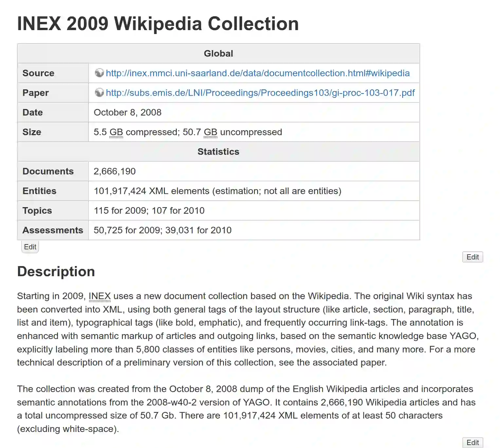Select the Topics row label
The height and width of the screenshot is (448, 500).
click(x=37, y=210)
